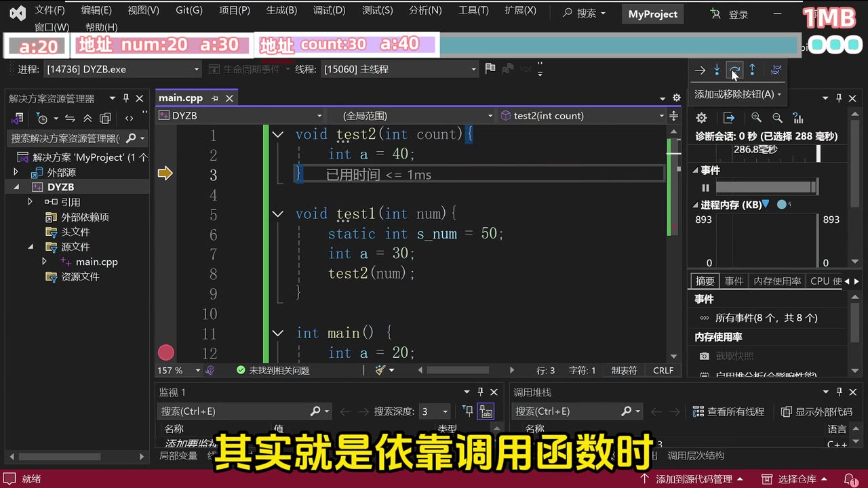Collapse the test1 function fold chevron
868x488 pixels.
click(277, 213)
